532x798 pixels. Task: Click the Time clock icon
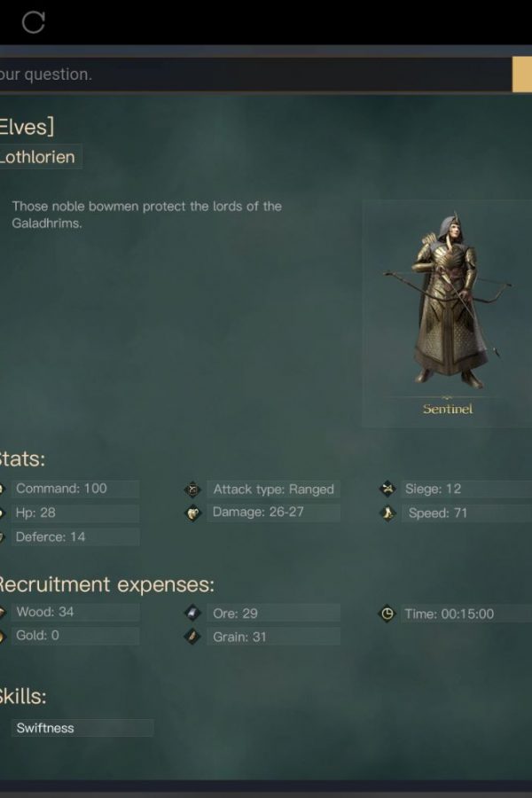(387, 614)
